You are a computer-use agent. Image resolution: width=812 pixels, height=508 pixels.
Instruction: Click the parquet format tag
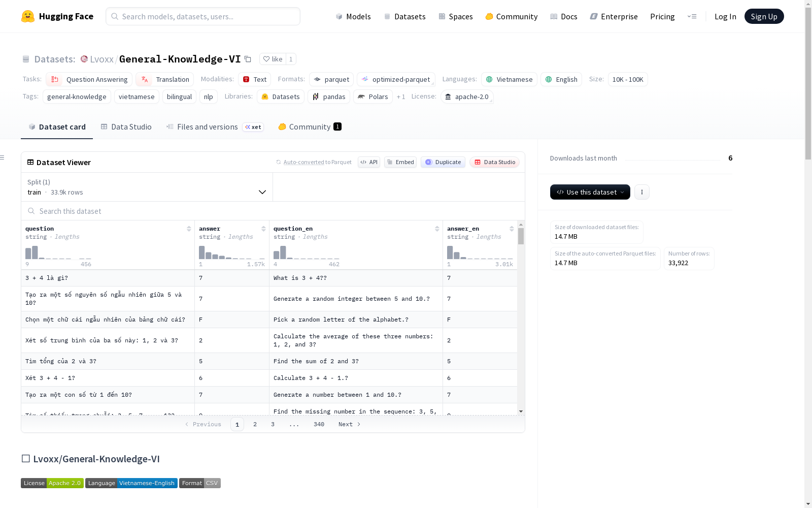[x=331, y=79]
